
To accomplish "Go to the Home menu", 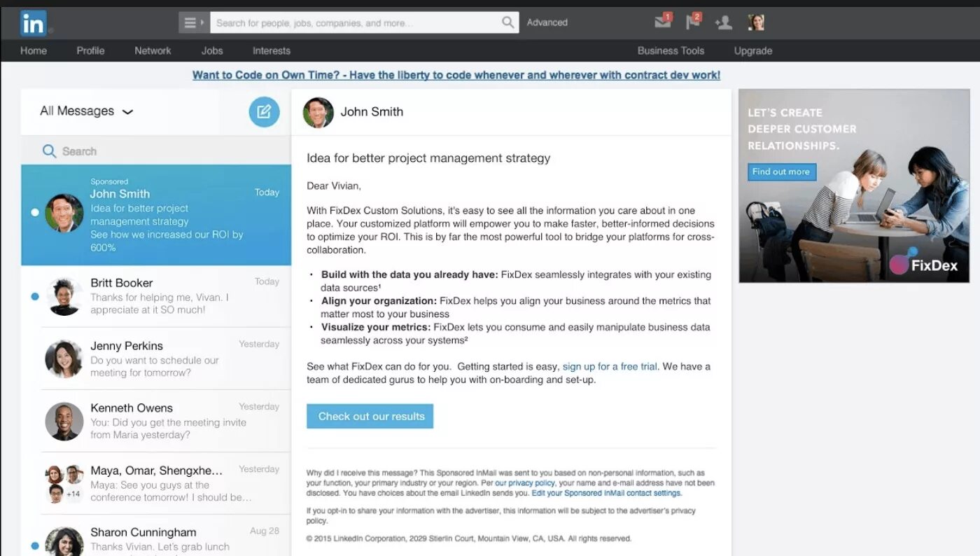I will pos(34,50).
